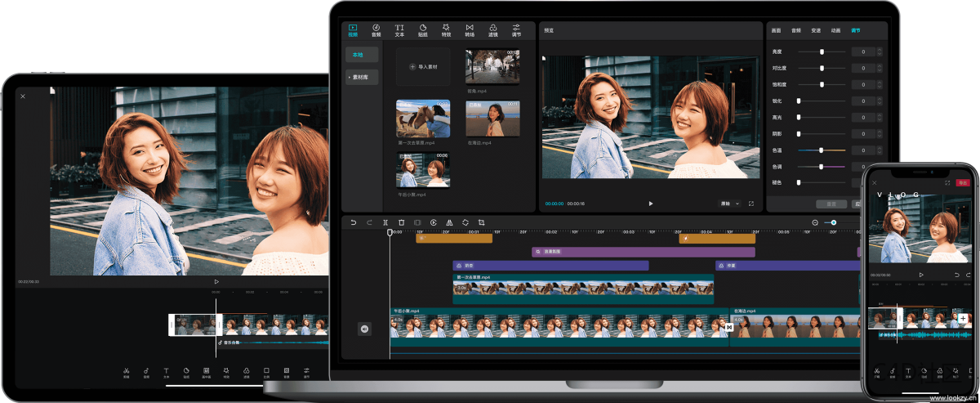Open the 贴纸 sticker tab on laptop
This screenshot has width=980, height=403.
423,30
